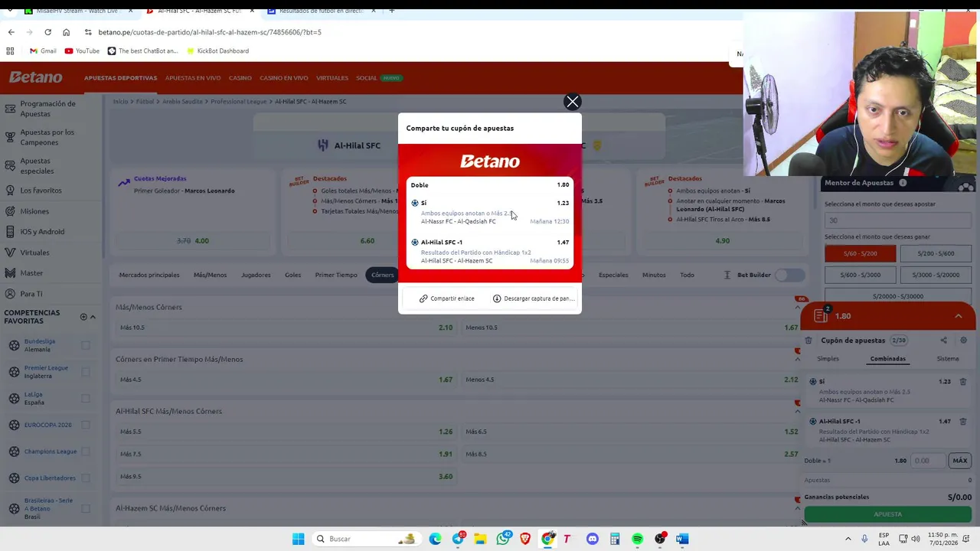Select Menos 4.5 first-half corners odds 2.12
Screen dimensions: 980x551
[x=632, y=380]
